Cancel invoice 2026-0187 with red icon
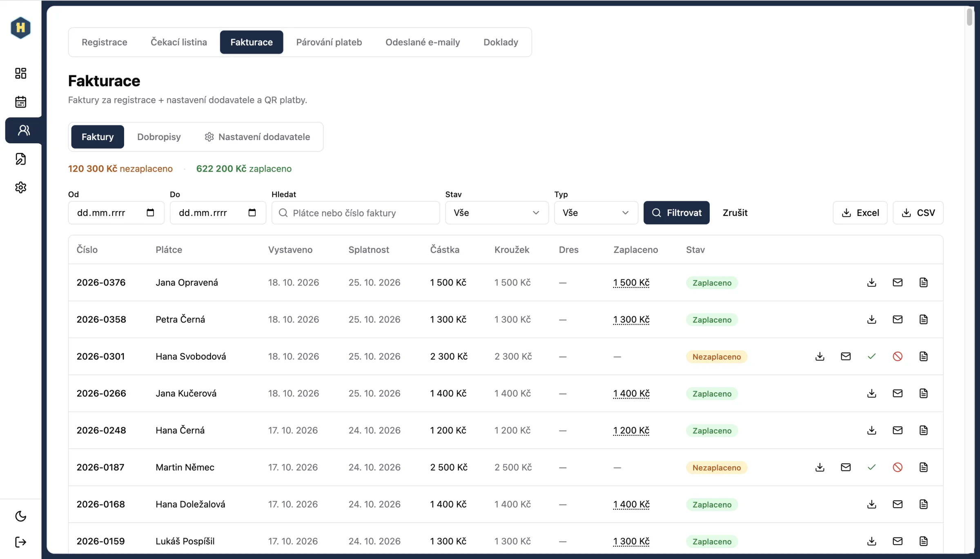 [x=898, y=467]
